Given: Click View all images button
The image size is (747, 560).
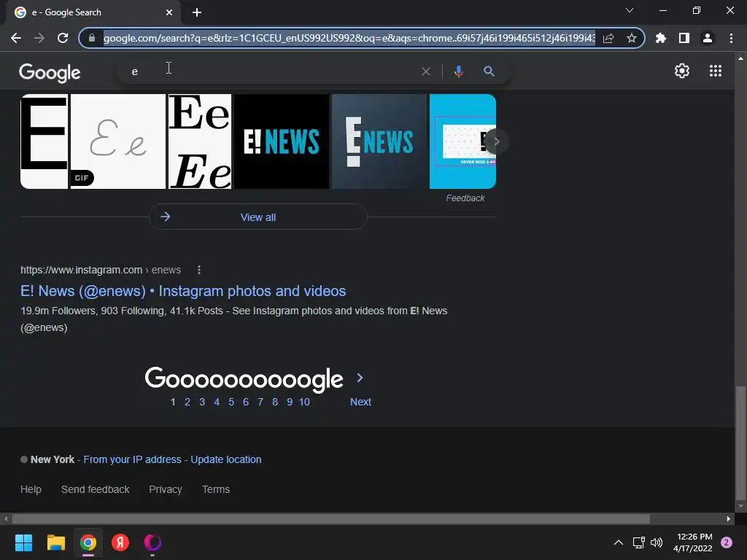Looking at the screenshot, I should (258, 217).
